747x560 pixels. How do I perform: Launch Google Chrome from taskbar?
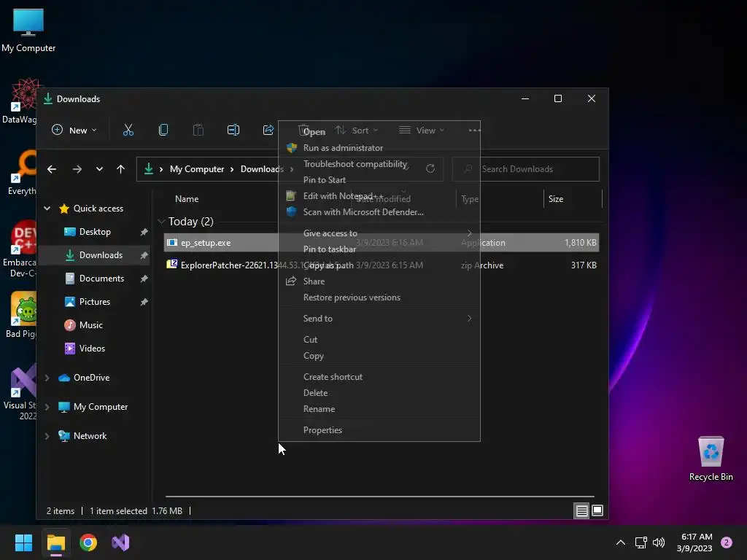tap(88, 542)
